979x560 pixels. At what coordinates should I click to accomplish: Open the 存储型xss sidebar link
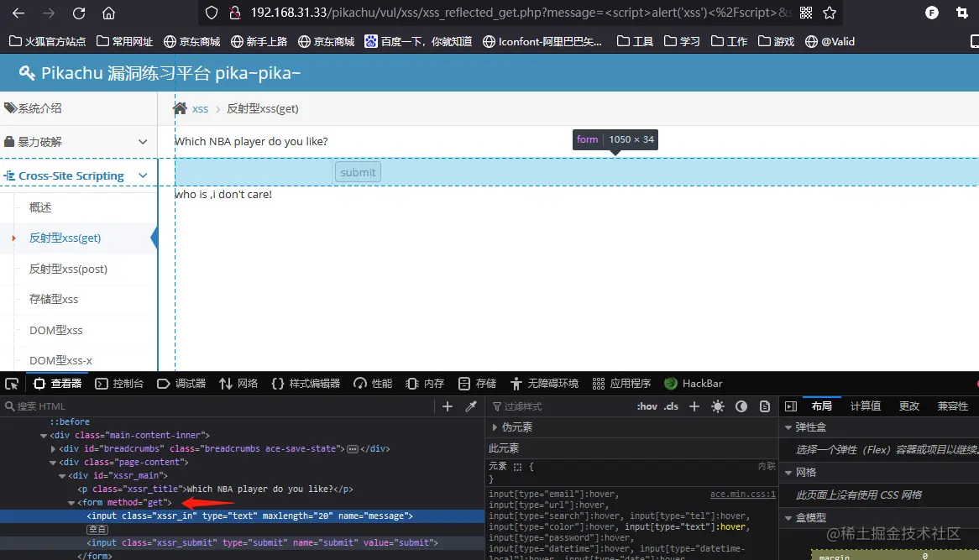pos(54,299)
